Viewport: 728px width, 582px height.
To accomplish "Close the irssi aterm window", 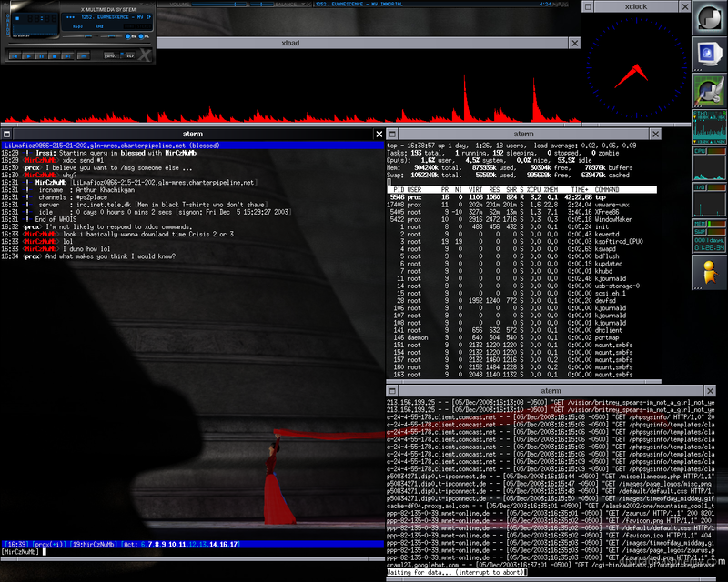I will (379, 134).
